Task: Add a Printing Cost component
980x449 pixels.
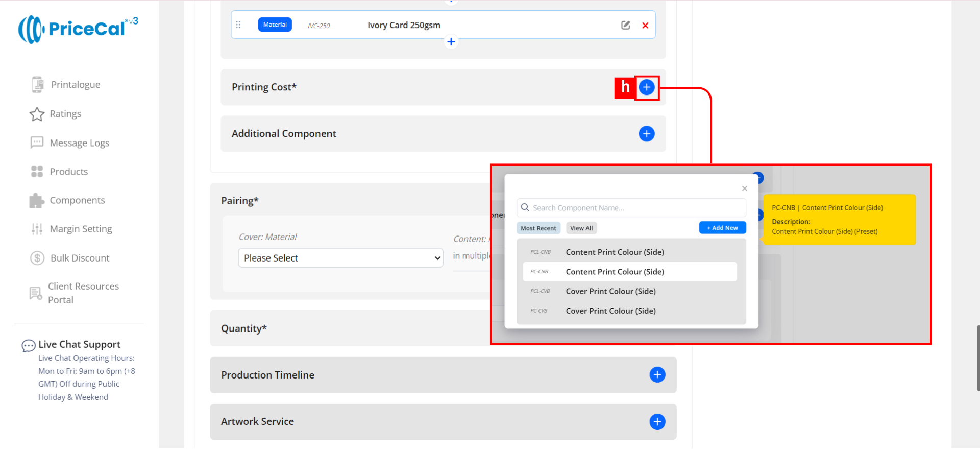Action: 647,87
